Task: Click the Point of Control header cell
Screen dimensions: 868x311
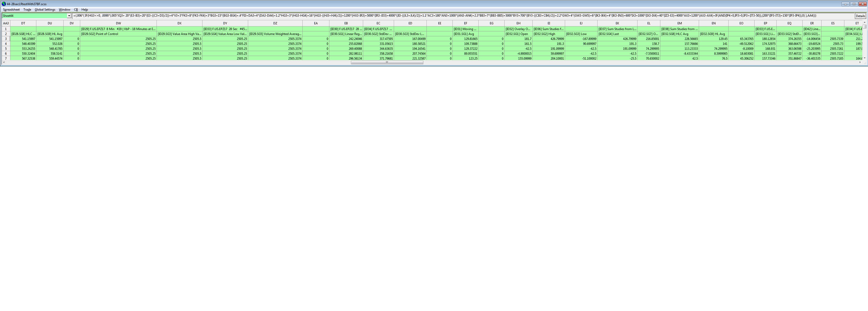Action: tap(118, 34)
